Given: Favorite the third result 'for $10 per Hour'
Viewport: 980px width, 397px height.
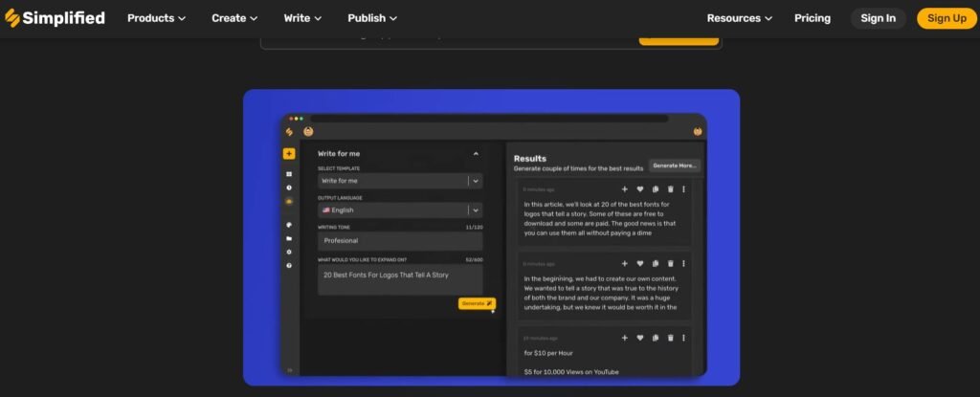Looking at the screenshot, I should 640,338.
